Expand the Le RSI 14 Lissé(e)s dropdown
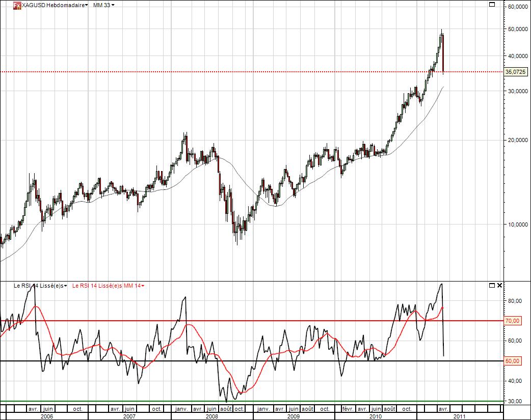 click(65, 286)
